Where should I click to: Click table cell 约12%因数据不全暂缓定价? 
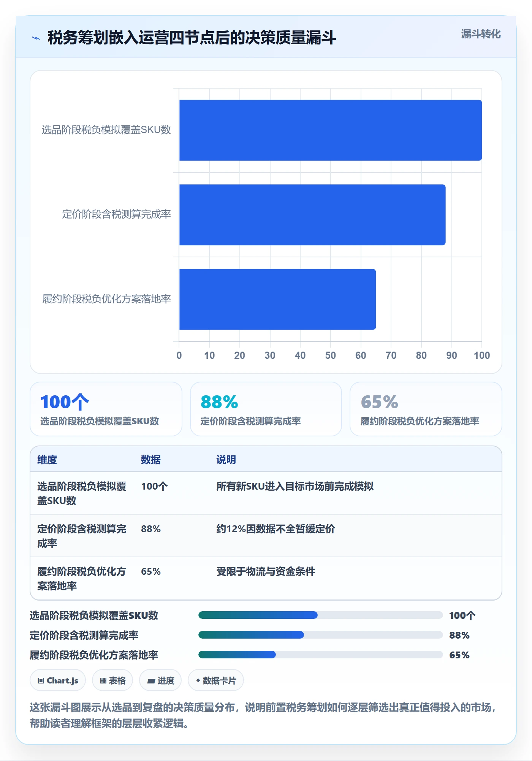coord(275,529)
